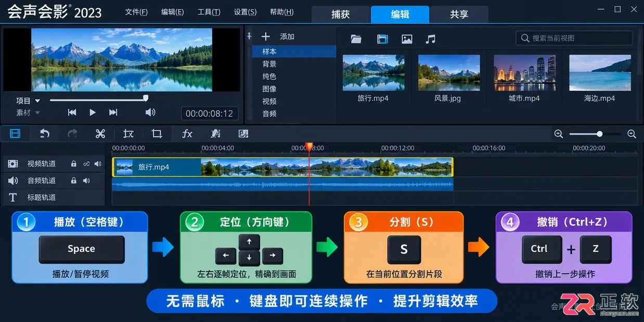The image size is (644, 322).
Task: Open the 帮助(H) menu
Action: click(281, 12)
